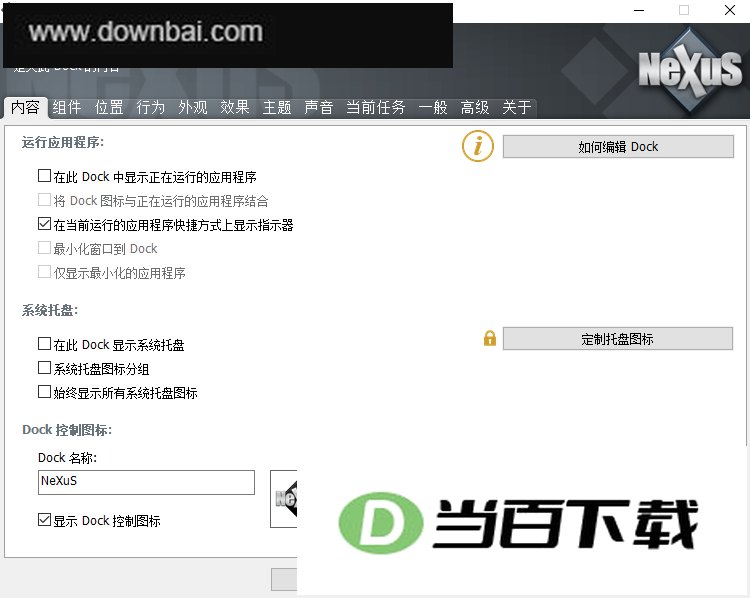The width and height of the screenshot is (750, 598).
Task: Uncheck 在当前运行的应用程序快捷方式上显示指示器
Action: (44, 224)
